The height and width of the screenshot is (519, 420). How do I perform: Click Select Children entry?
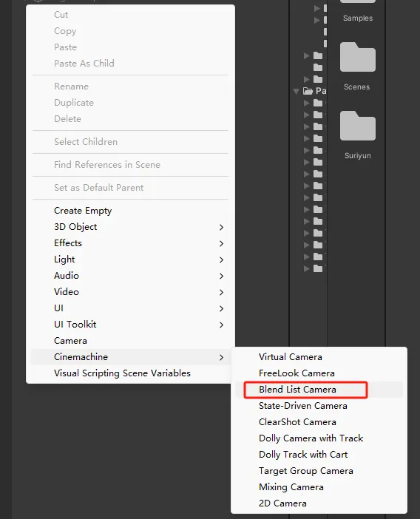coord(130,142)
